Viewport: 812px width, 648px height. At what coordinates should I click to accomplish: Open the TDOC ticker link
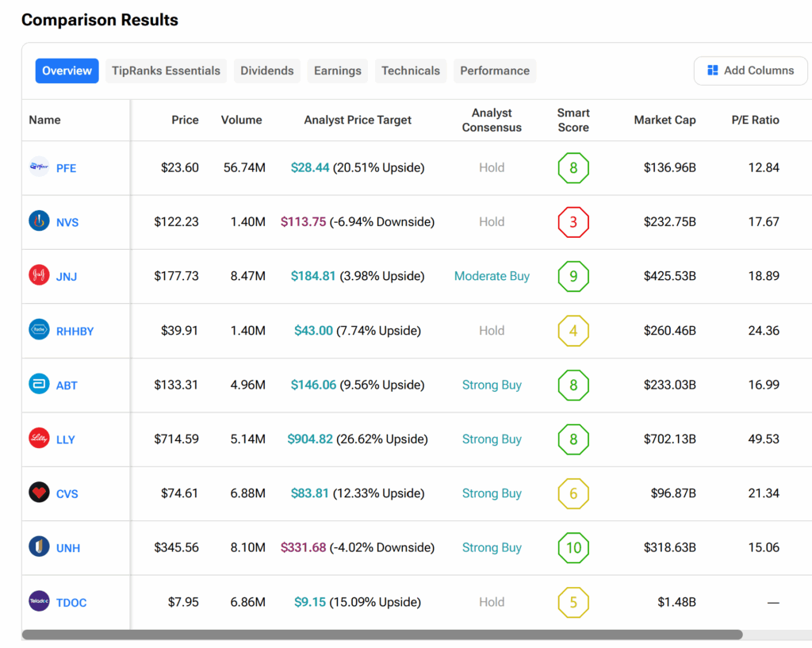(71, 603)
